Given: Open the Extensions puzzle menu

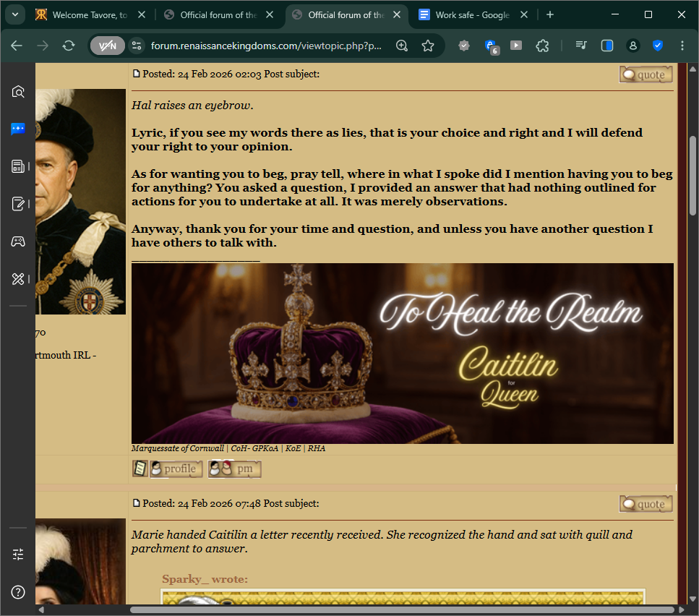Looking at the screenshot, I should [542, 46].
